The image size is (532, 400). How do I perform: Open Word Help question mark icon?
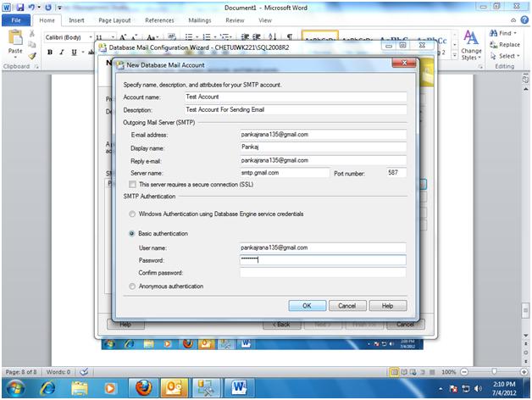click(524, 20)
